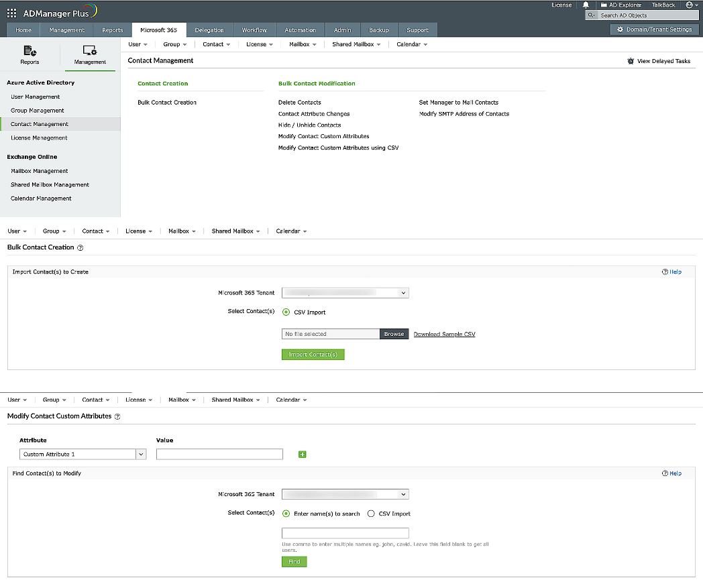Switch to the Workflow tab
The width and height of the screenshot is (703, 588).
coord(254,30)
